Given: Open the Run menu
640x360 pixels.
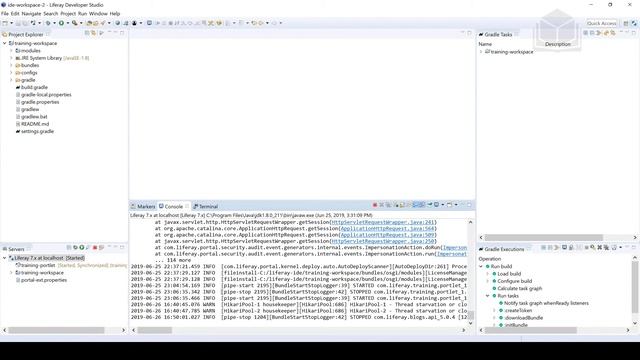Looking at the screenshot, I should (82, 13).
